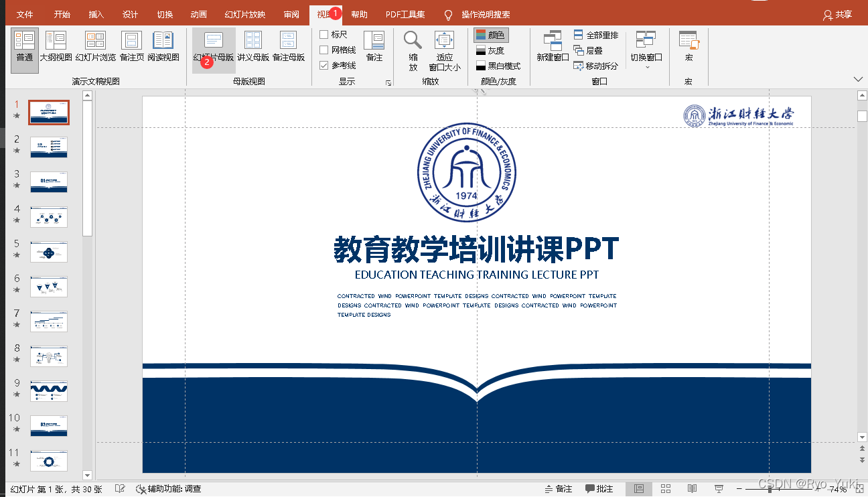Open the Show (显示) group dialog launcher
This screenshot has width=868, height=497.
[x=388, y=82]
